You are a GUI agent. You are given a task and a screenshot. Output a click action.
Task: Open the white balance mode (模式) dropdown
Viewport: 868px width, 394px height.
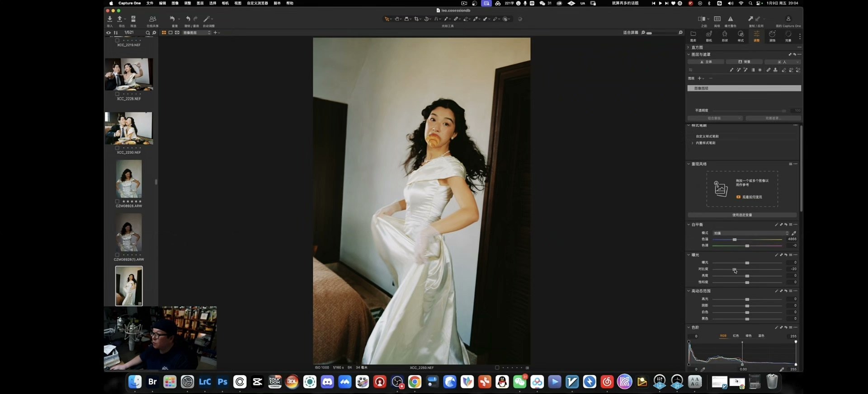pyautogui.click(x=751, y=233)
